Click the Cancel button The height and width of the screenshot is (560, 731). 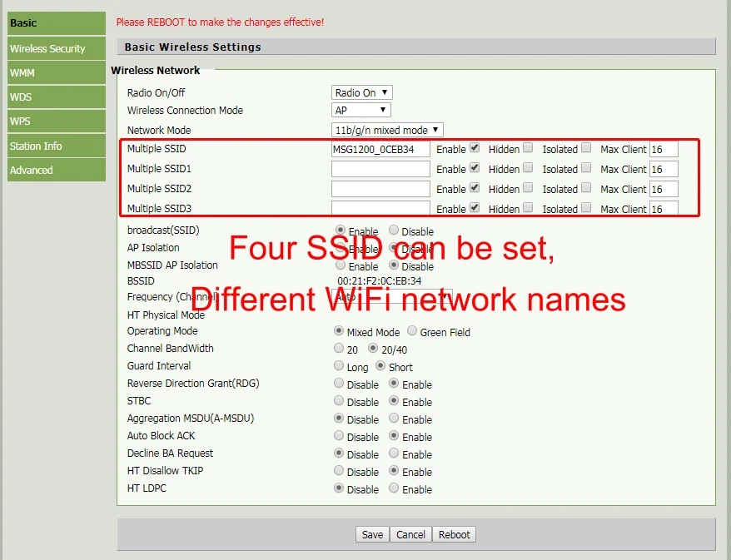(410, 534)
